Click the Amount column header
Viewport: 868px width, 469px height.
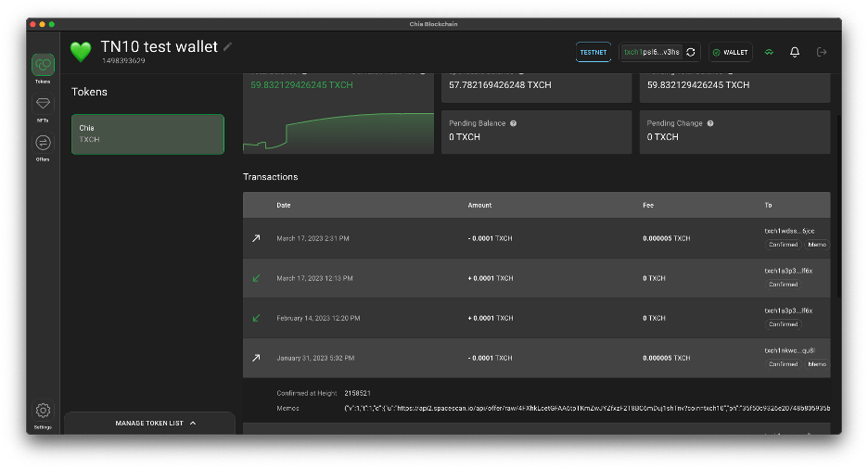(479, 205)
